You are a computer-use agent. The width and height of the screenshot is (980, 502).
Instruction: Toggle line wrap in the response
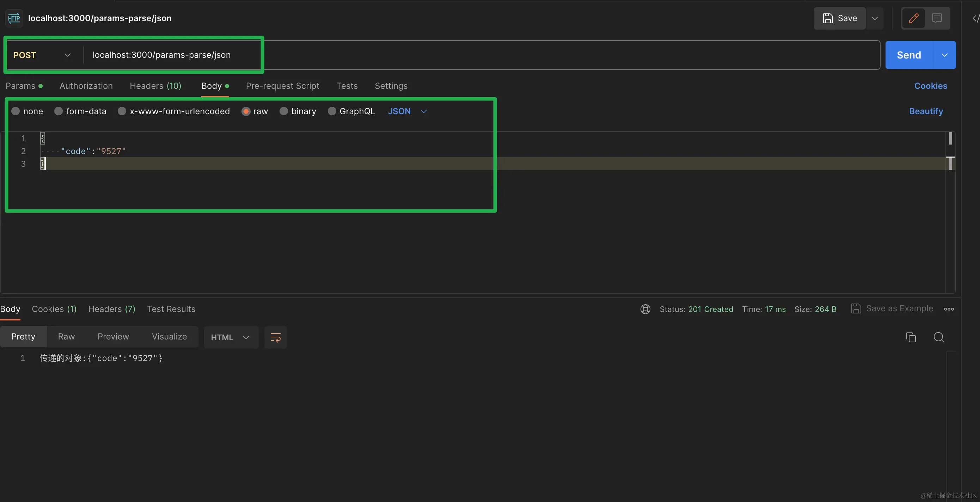pos(275,337)
